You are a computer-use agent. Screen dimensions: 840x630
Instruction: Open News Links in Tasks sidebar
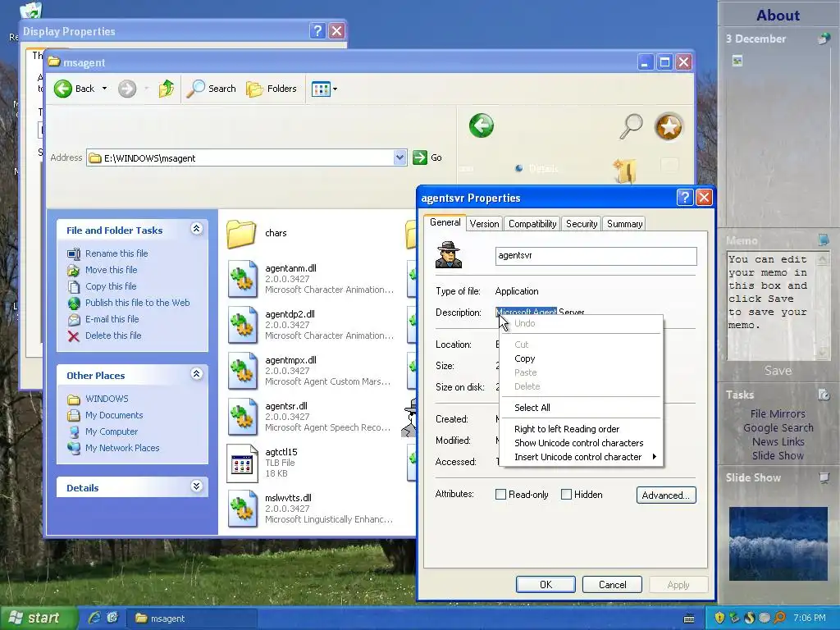coord(778,441)
